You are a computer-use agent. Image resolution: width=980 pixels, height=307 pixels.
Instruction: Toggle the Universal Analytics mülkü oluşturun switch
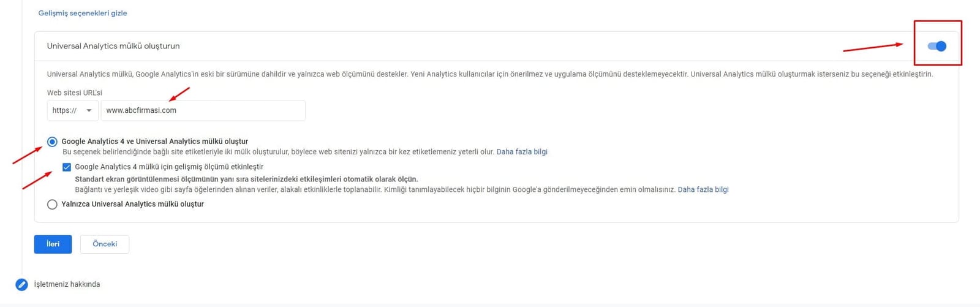pos(937,46)
